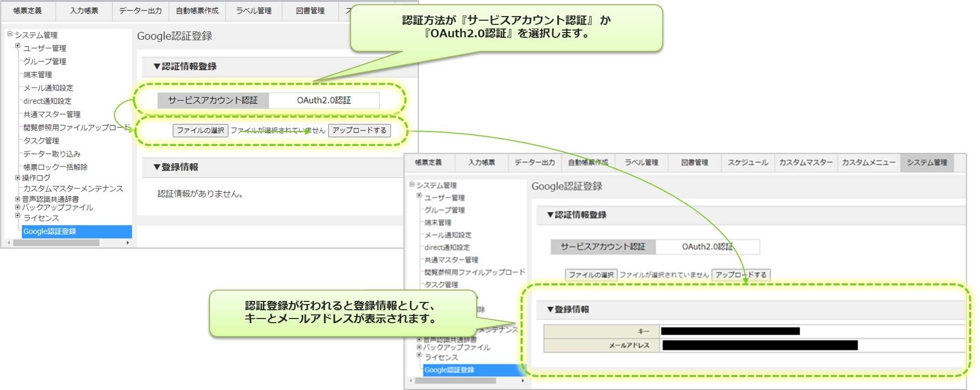
Task: Click horizontal scrollbar thumb in left window tree
Action: coord(56,242)
